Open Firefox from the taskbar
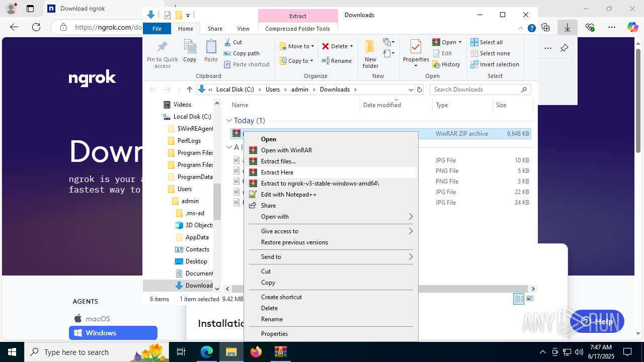The image size is (644, 362). (256, 352)
